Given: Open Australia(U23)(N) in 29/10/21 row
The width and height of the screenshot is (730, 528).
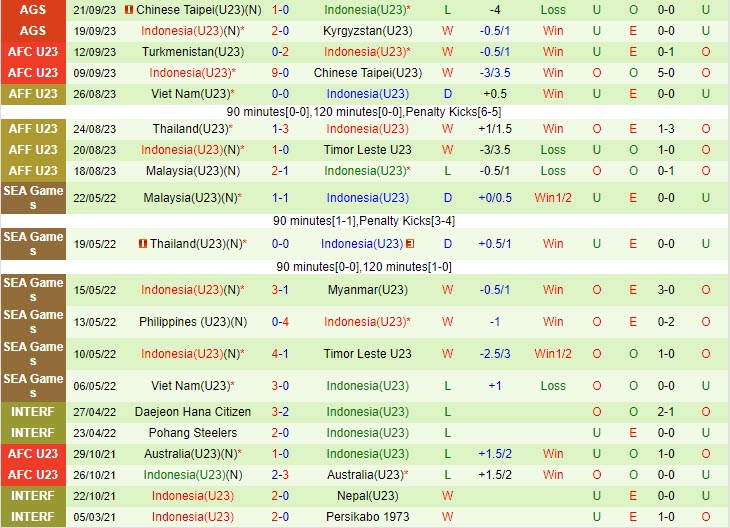Looking at the screenshot, I should [x=190, y=454].
